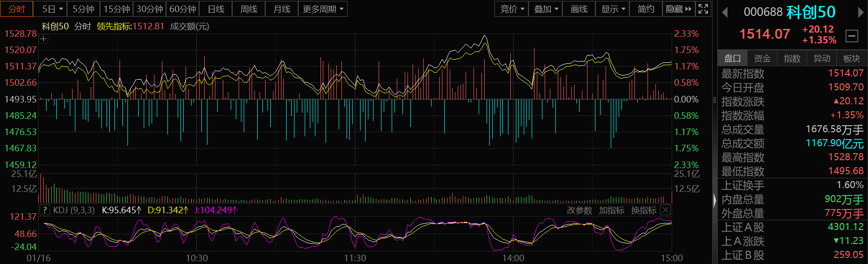868x264 pixels.
Task: Click 改参数 to edit KDJ parameters
Action: tap(579, 210)
